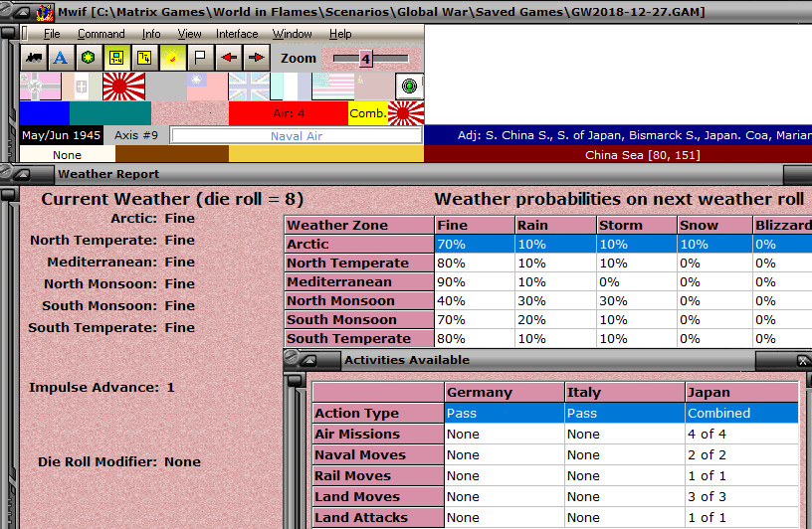
Task: Toggle the yellow 7-4 status number icon
Action: pyautogui.click(x=144, y=58)
